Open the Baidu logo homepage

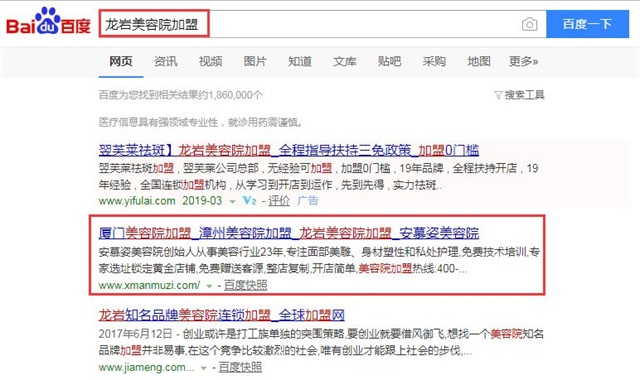point(48,21)
